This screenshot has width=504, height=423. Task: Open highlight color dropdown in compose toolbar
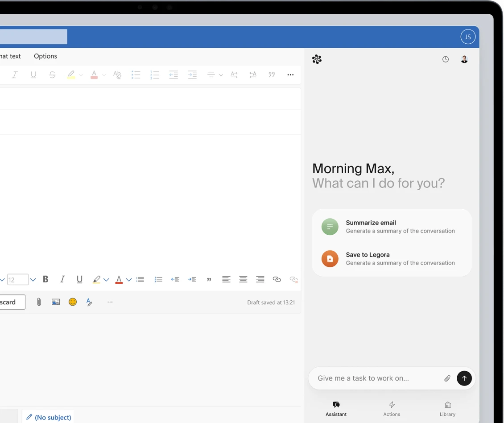pyautogui.click(x=107, y=280)
